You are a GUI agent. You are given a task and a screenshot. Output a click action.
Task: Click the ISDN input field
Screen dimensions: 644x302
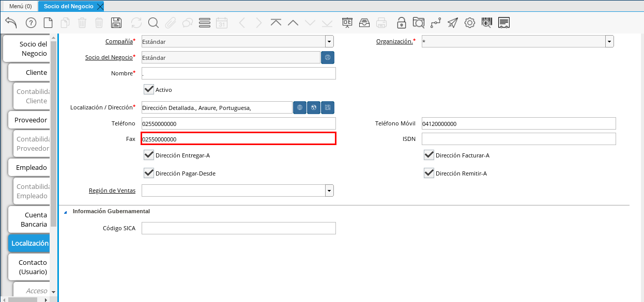(x=519, y=139)
